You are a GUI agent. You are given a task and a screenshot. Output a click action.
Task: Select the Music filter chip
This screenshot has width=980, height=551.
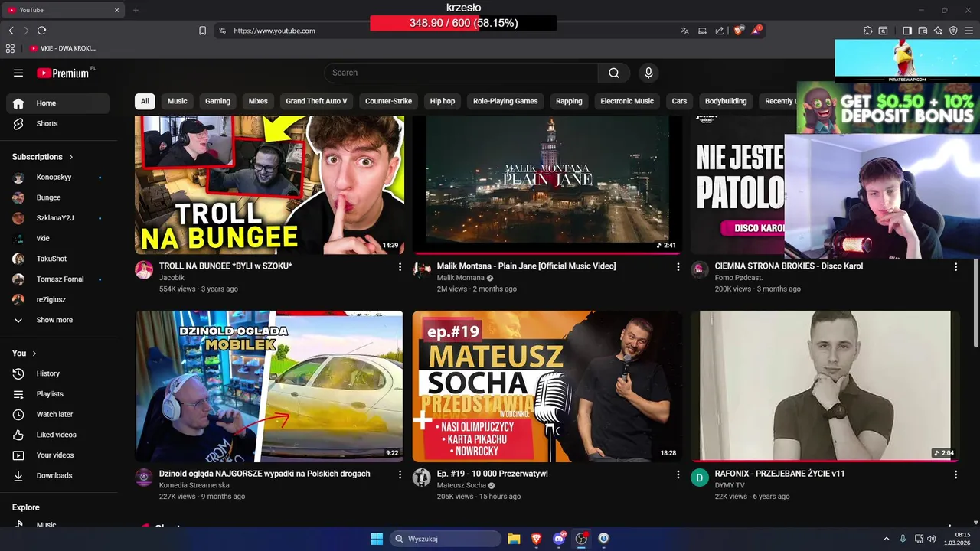[x=177, y=101]
